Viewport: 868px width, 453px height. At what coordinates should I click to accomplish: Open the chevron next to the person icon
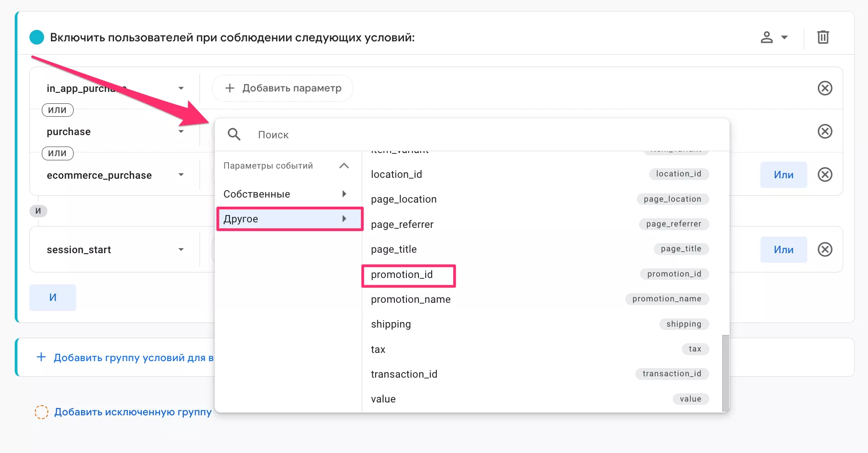point(785,37)
